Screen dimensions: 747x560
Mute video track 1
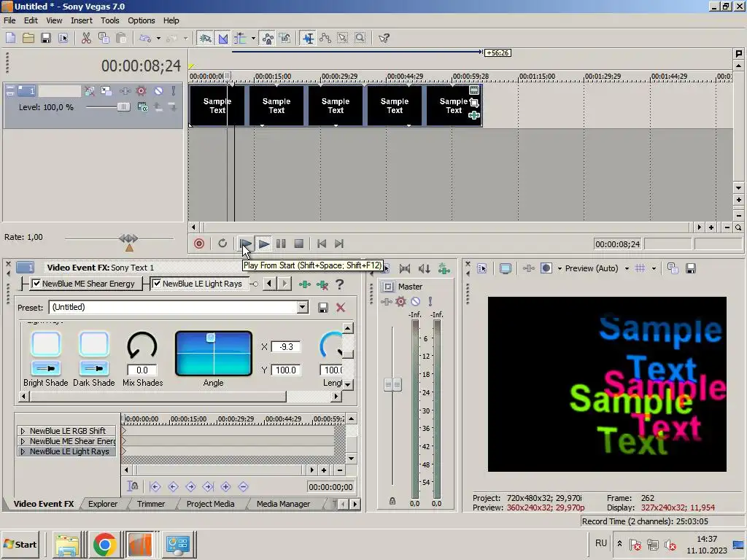coord(158,90)
